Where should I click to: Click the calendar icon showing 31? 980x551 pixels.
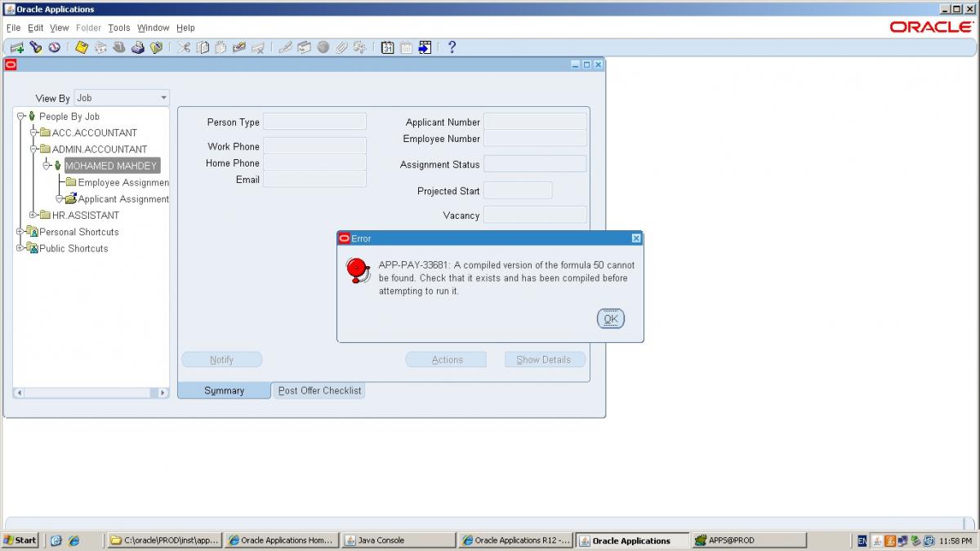tap(388, 47)
